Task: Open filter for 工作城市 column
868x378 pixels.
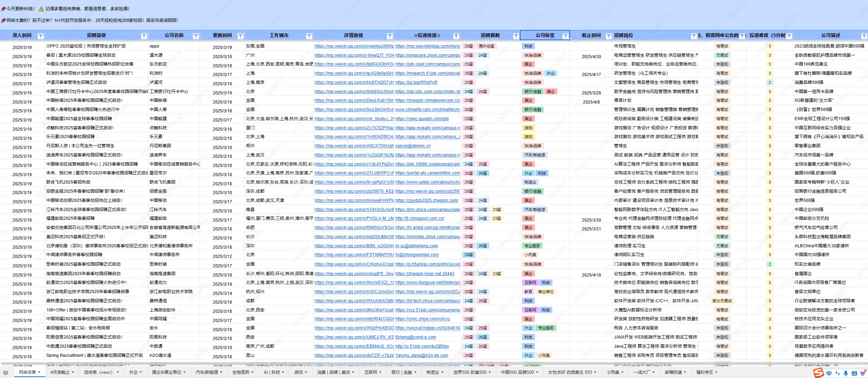Action: coord(309,36)
